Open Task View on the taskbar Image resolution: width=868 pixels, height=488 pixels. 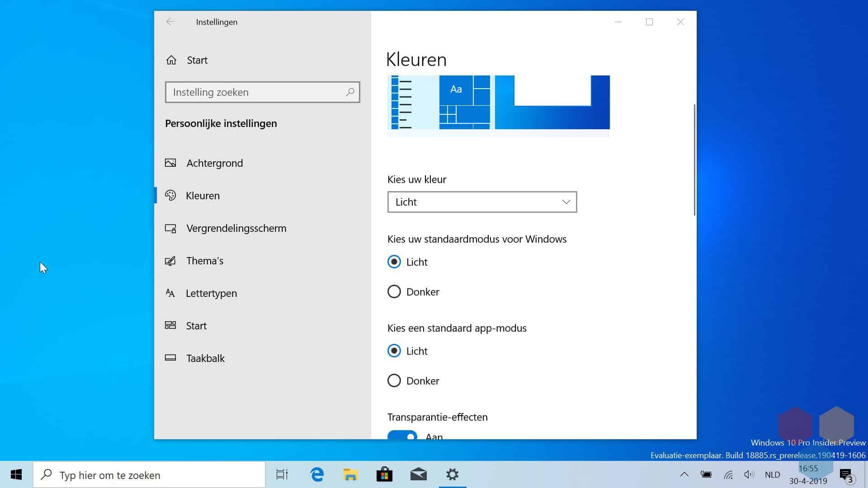point(282,474)
